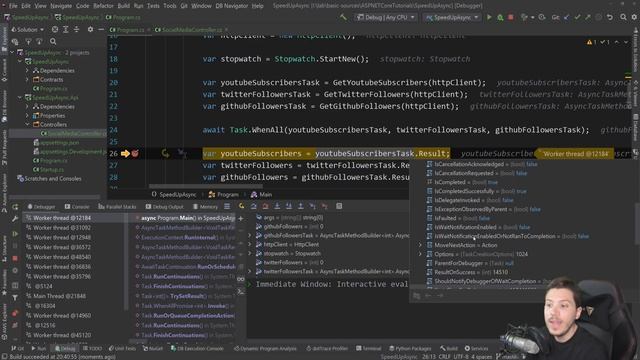Viewport: 640px width, 360px height.
Task: Click the breakpoint icon on line 26
Action: click(135, 153)
